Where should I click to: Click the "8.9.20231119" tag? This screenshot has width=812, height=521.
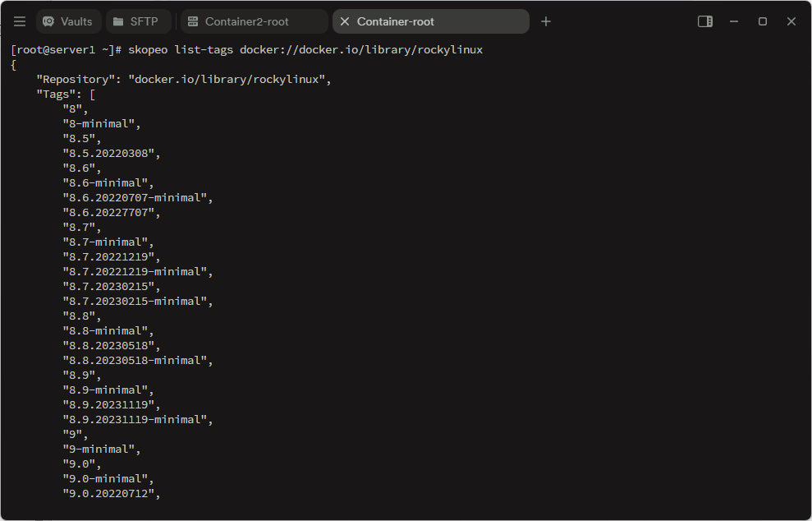click(112, 404)
